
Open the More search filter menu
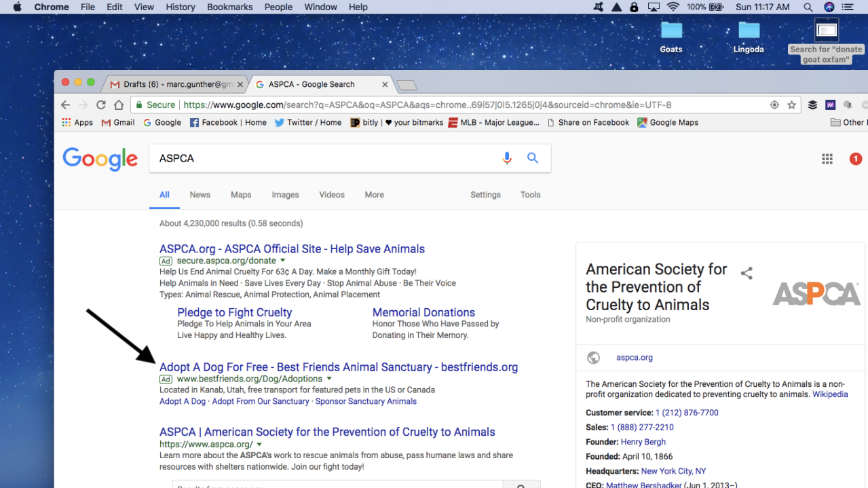pyautogui.click(x=374, y=195)
